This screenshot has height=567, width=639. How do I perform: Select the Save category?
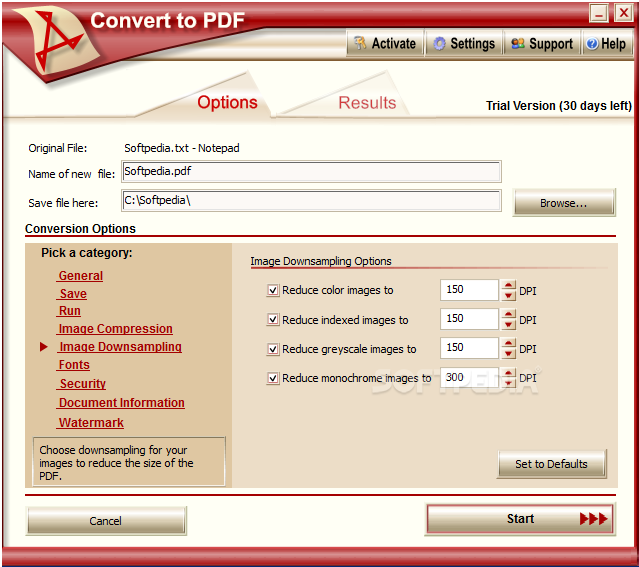[73, 293]
